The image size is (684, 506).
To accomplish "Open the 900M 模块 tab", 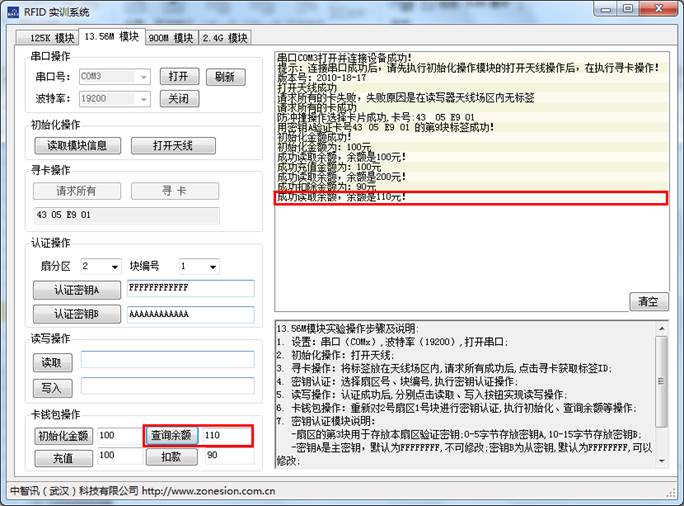I will click(170, 38).
